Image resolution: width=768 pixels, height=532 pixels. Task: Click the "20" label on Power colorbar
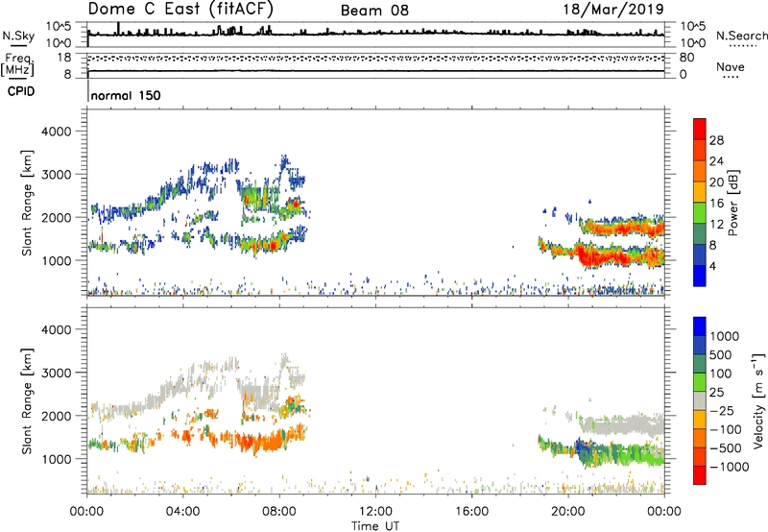716,182
